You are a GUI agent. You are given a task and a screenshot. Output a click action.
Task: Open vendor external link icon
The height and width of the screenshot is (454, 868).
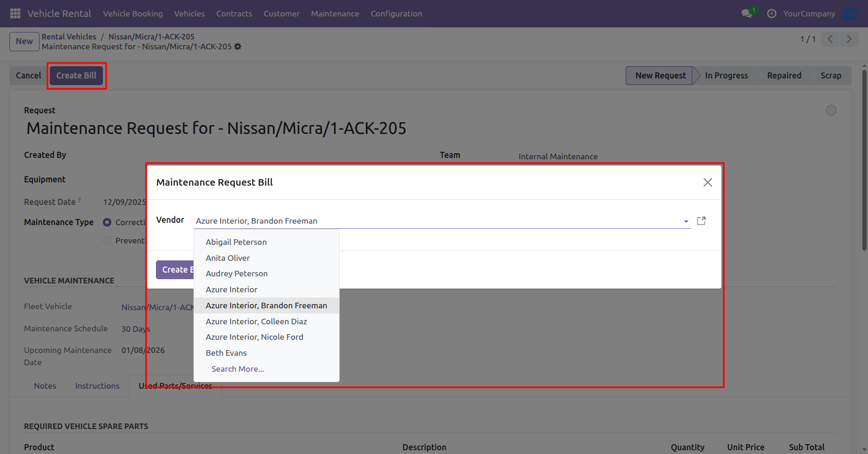[701, 221]
